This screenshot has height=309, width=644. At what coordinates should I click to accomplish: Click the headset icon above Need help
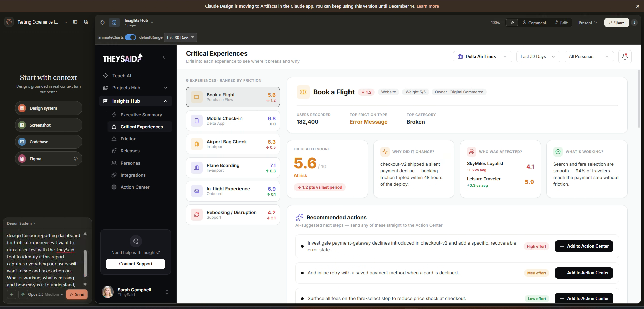coord(136,241)
